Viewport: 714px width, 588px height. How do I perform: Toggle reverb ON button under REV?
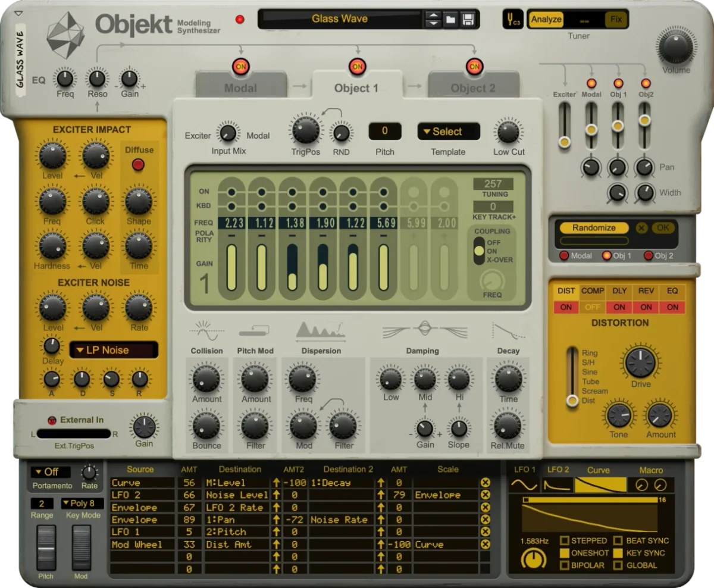point(646,308)
